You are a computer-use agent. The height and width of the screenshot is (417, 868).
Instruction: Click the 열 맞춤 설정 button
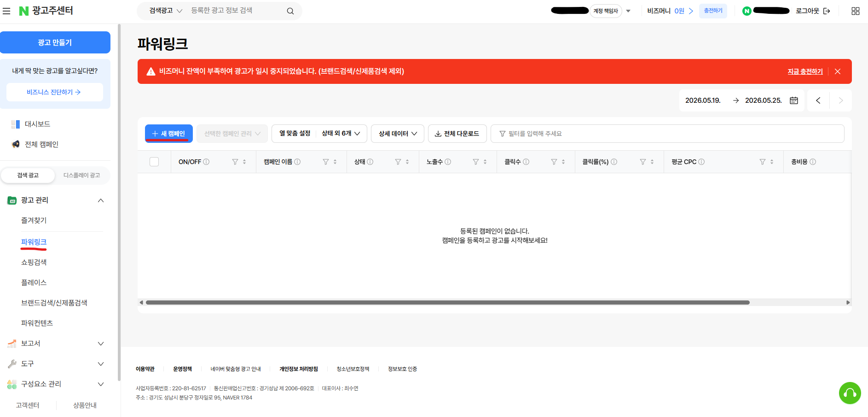pos(295,134)
